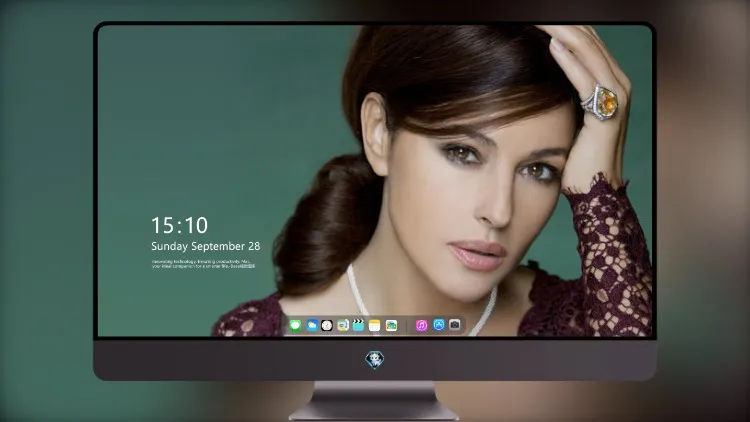Open the yellow Notes app
Viewport: 750px width, 422px height.
tap(375, 326)
